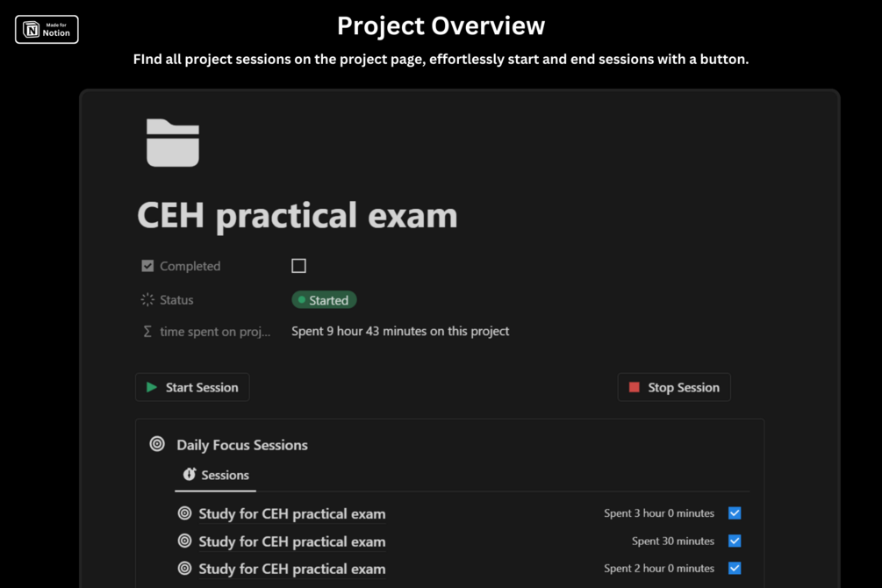Tick the empty Completed checkbox
The image size is (882, 588).
[x=298, y=266]
